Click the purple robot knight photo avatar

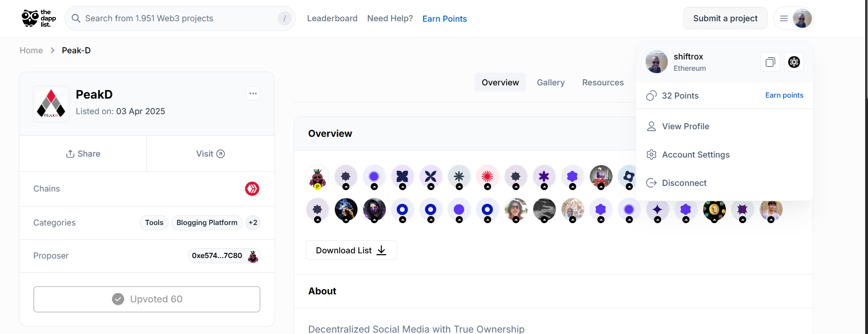[601, 176]
